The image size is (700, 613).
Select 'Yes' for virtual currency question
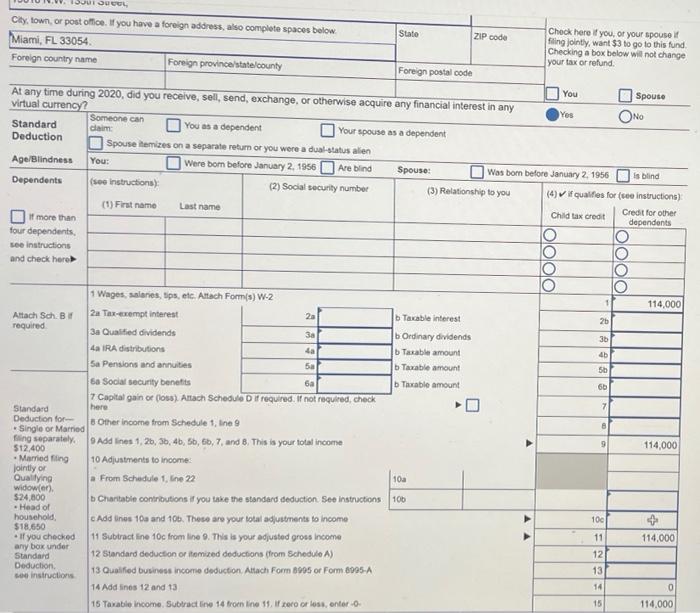(552, 115)
